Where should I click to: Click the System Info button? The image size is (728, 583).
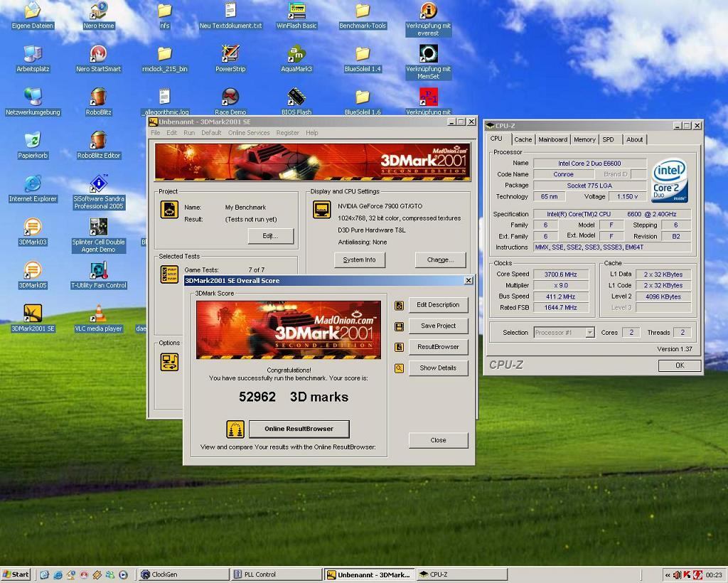pos(359,260)
